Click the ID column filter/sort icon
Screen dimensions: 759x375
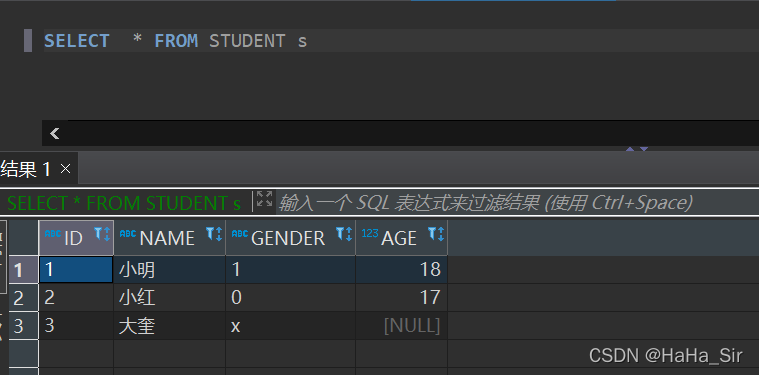[x=102, y=234]
